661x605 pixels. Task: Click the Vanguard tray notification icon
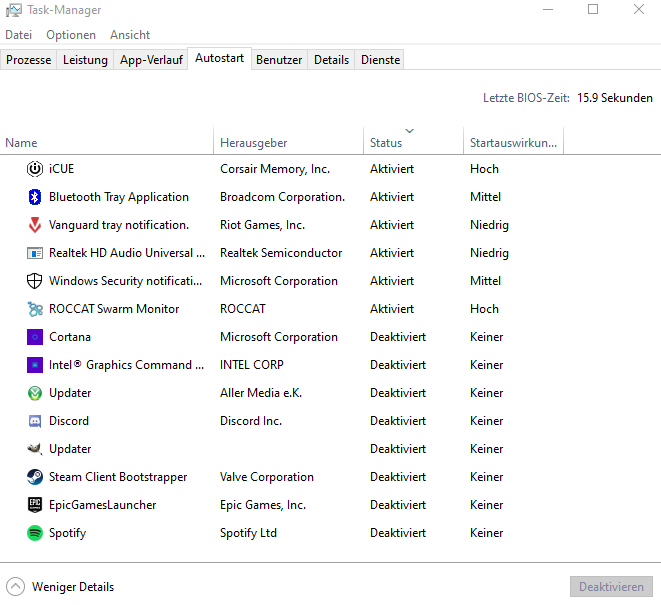pos(35,225)
